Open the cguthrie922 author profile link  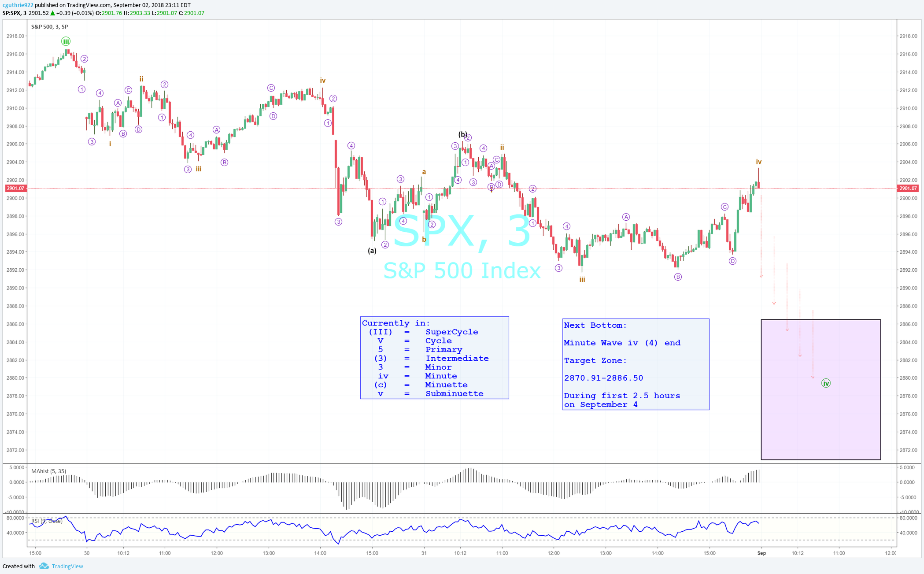click(x=18, y=5)
